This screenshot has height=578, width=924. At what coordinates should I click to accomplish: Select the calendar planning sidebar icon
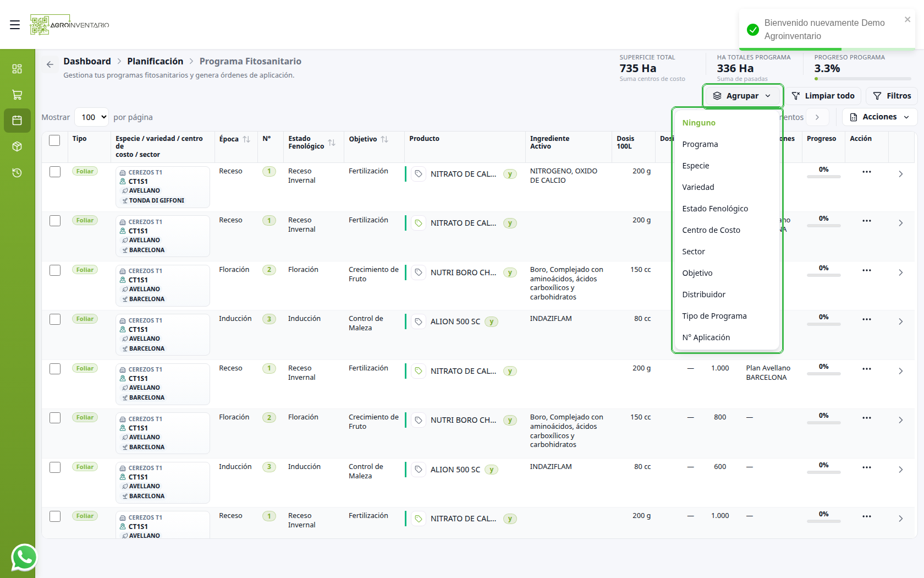click(17, 121)
